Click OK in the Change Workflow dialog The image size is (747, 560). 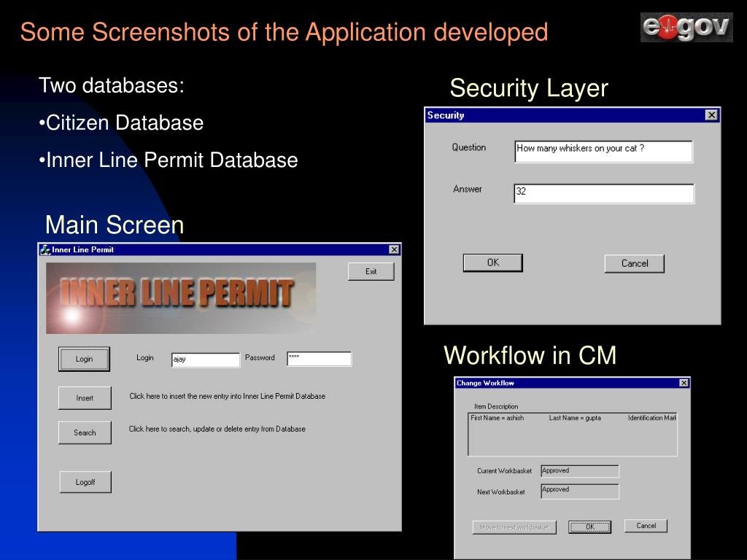(589, 526)
